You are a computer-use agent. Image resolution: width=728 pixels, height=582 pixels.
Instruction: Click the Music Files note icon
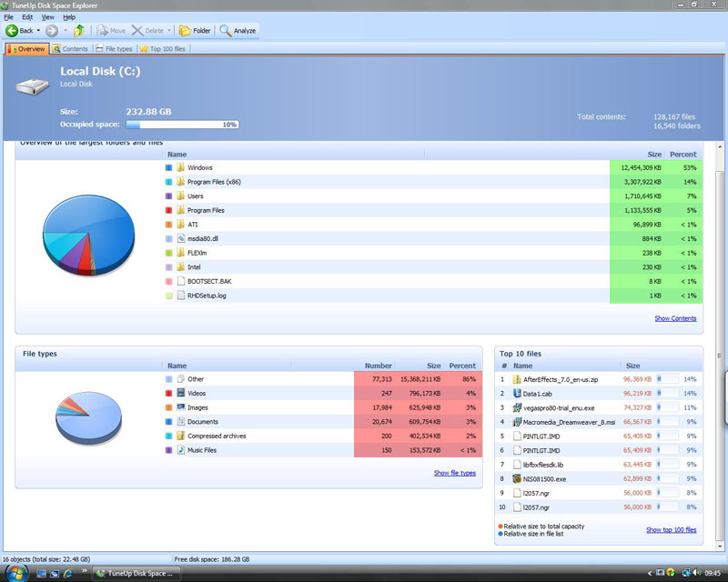pos(180,450)
